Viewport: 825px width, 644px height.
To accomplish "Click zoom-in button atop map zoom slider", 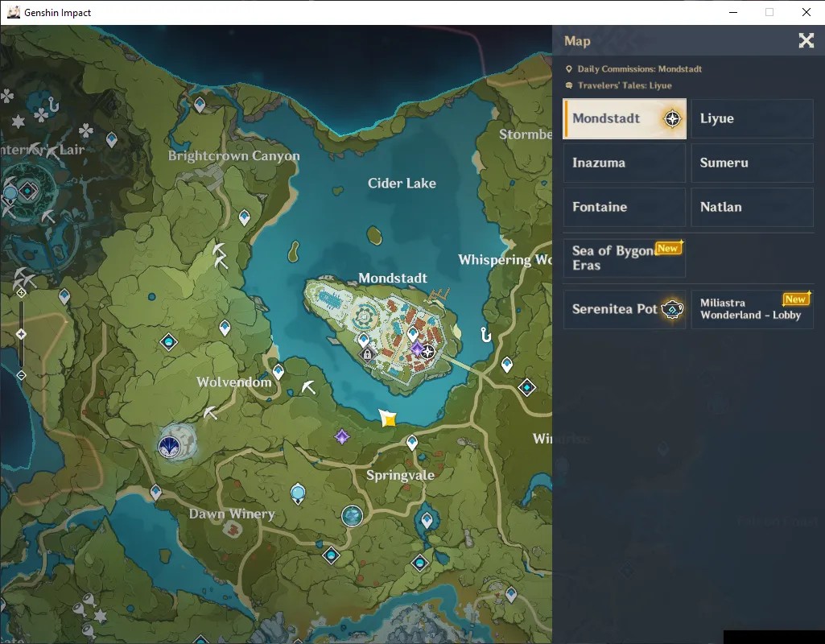I will click(x=21, y=292).
